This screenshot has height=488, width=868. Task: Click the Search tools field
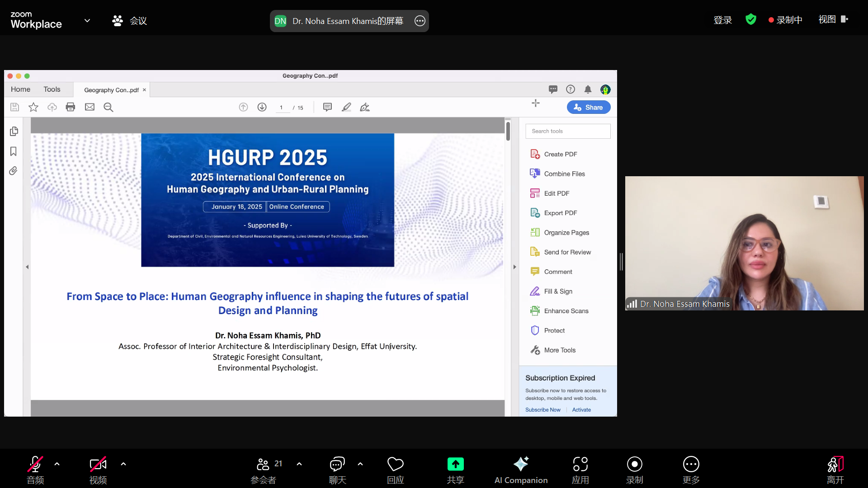[x=568, y=131]
